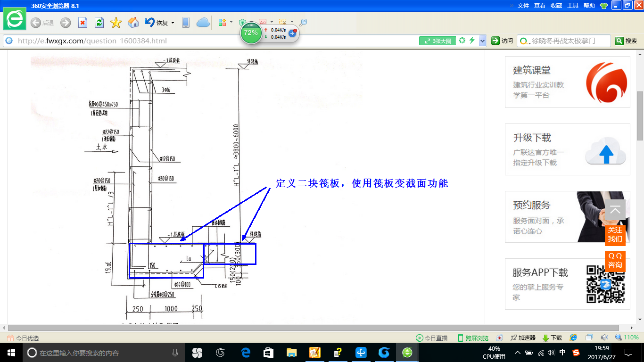Open the 预约服务 banner link
The image size is (644, 362).
tap(568, 217)
